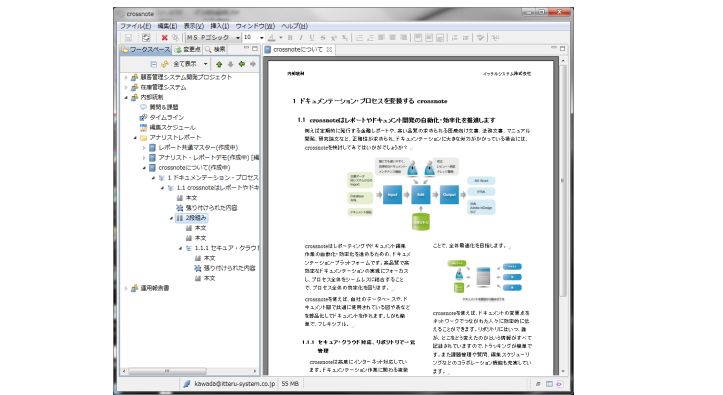Viewport: 723px width, 395px height.
Task: Align text right
Action: click(403, 38)
